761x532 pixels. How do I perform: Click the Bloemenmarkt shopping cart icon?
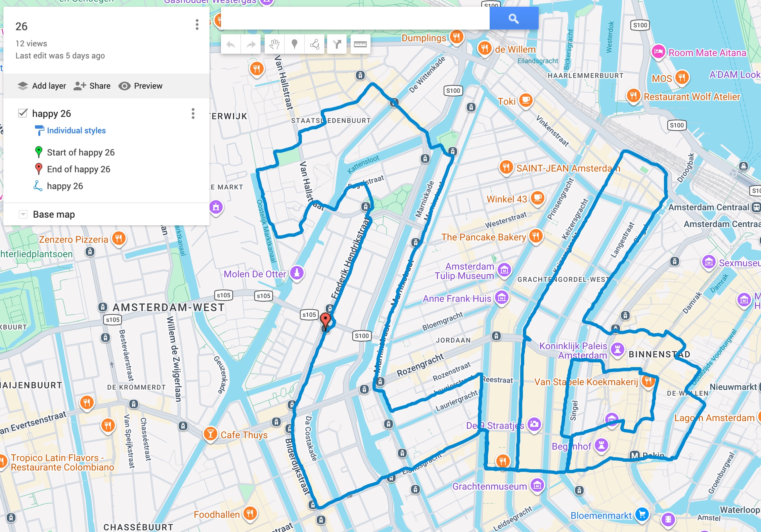pos(642,515)
